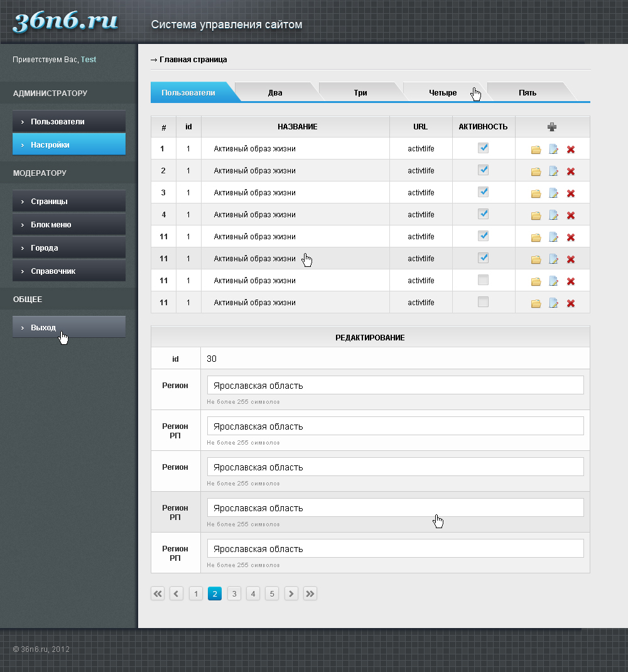The width and height of the screenshot is (628, 672).
Task: Click the URL column header
Action: coord(421,127)
